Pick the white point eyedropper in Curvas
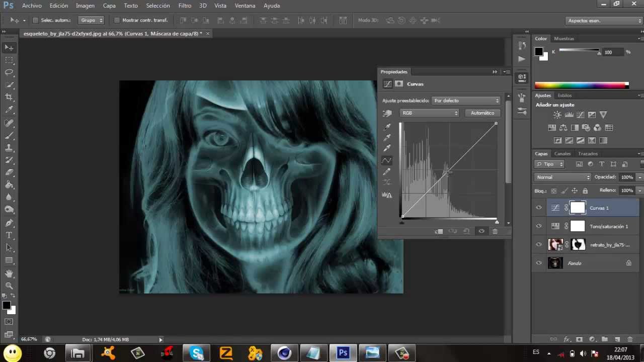The image size is (644, 362). [x=387, y=148]
